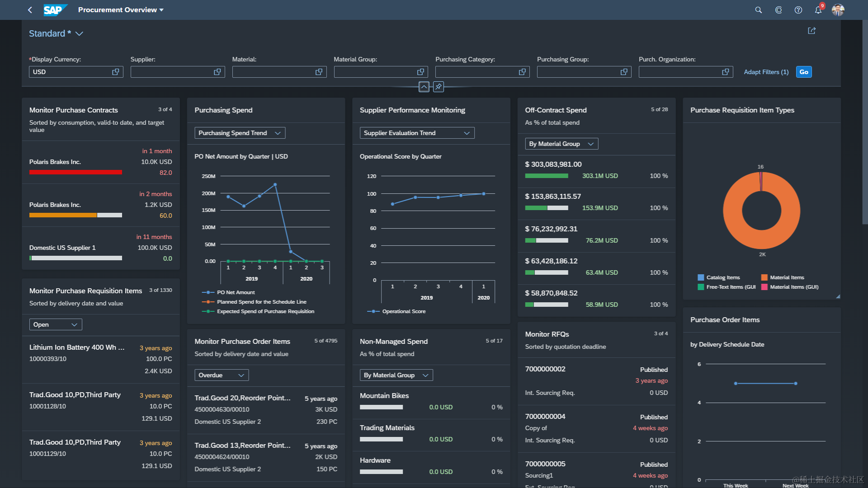868x488 pixels.
Task: Toggle Material Items legend swatch
Action: 764,277
